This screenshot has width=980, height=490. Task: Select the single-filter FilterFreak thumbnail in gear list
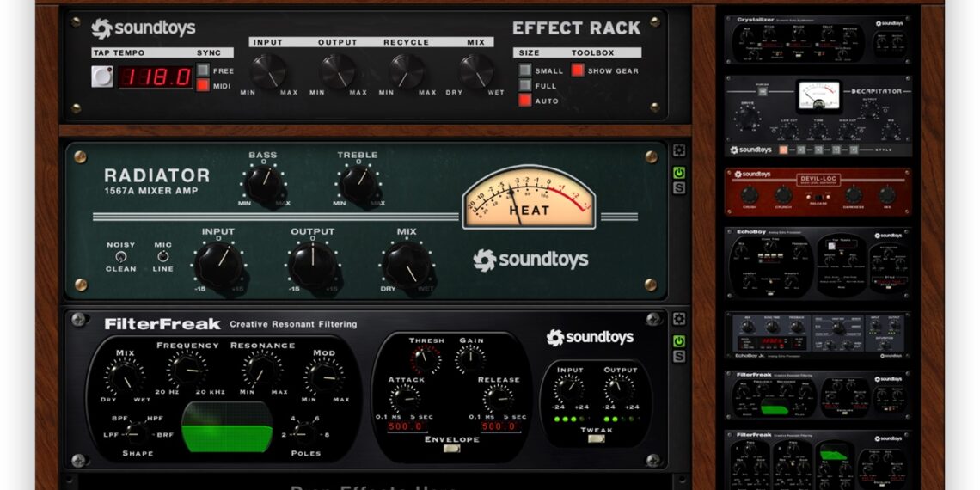tap(818, 395)
